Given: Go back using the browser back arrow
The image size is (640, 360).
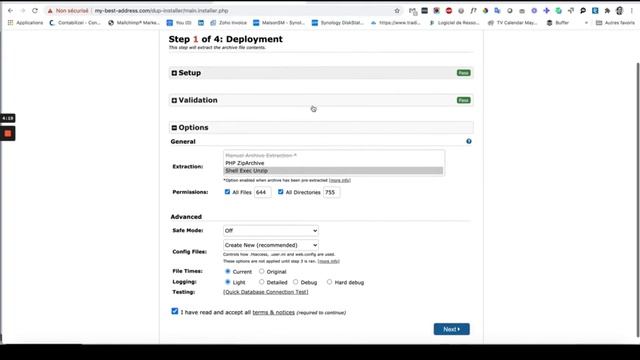Looking at the screenshot, I should coord(10,11).
